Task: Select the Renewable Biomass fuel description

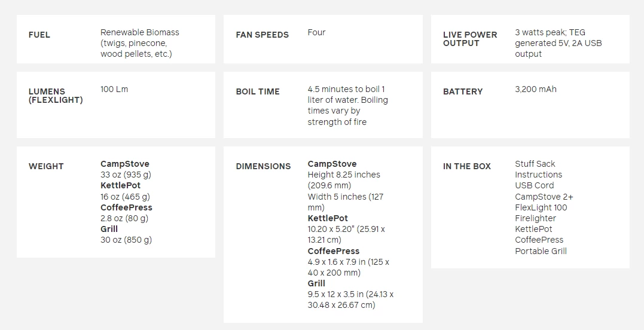Action: [139, 43]
